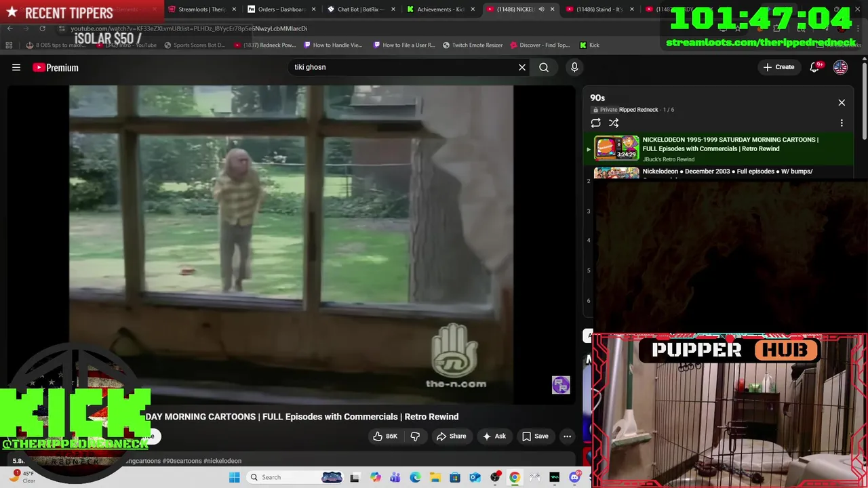Image resolution: width=868 pixels, height=488 pixels.
Task: Click the browser address bar URL
Action: [x=189, y=28]
